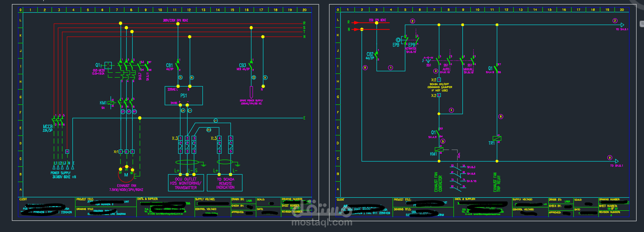Select wire number 0 beside bottom arrow
The width and height of the screenshot is (644, 232).
click(610, 157)
